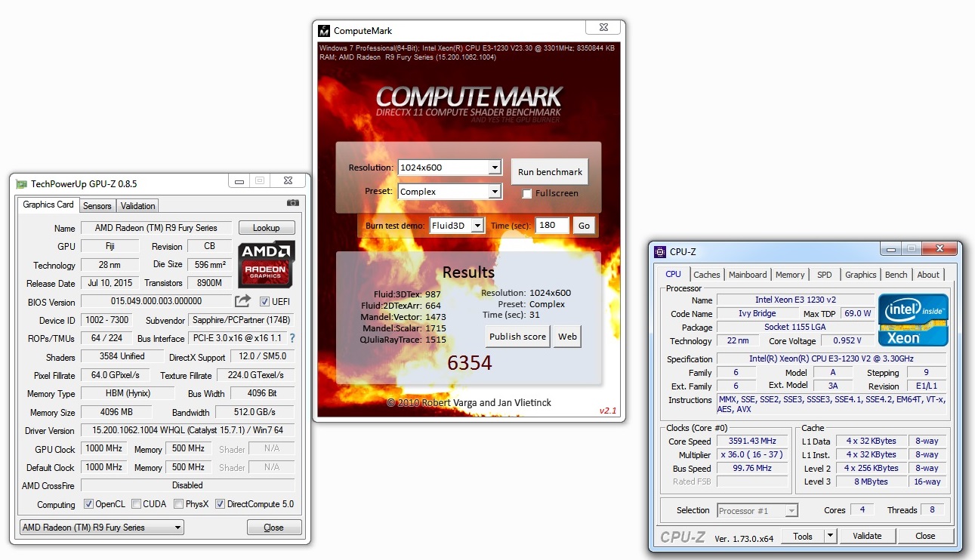975x560 pixels.
Task: Expand the Tools dropdown arrow in CPU-Z
Action: 830,536
